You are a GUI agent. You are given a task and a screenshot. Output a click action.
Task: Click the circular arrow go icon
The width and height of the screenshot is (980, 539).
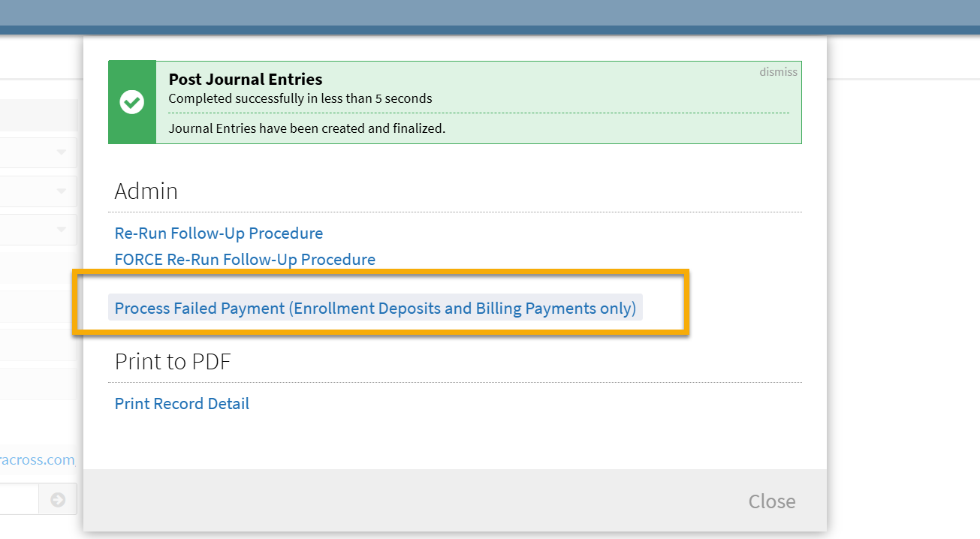click(58, 498)
